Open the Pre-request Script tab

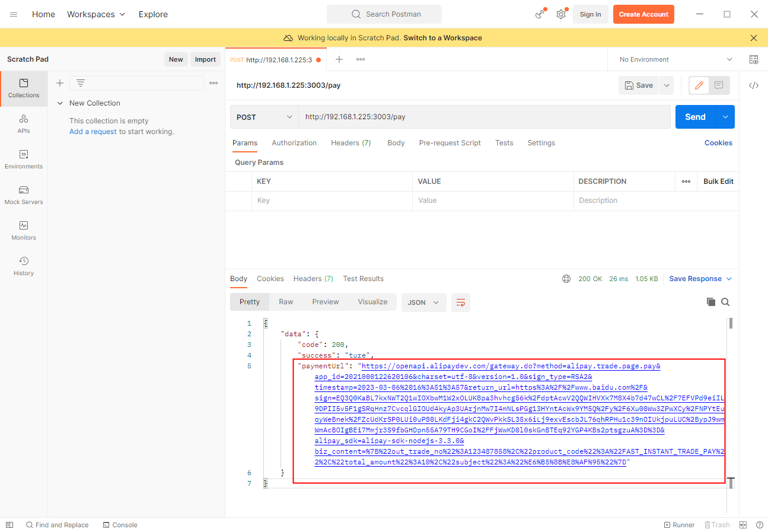[450, 143]
